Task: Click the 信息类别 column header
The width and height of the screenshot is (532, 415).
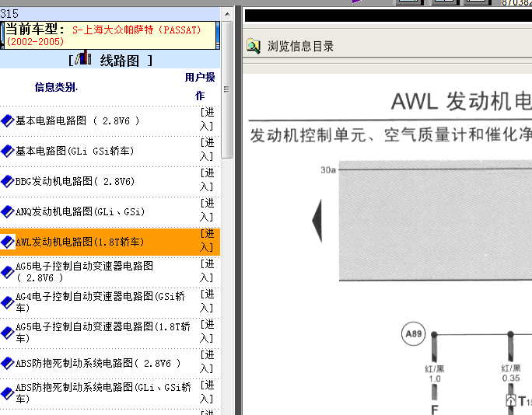Action: click(x=56, y=88)
